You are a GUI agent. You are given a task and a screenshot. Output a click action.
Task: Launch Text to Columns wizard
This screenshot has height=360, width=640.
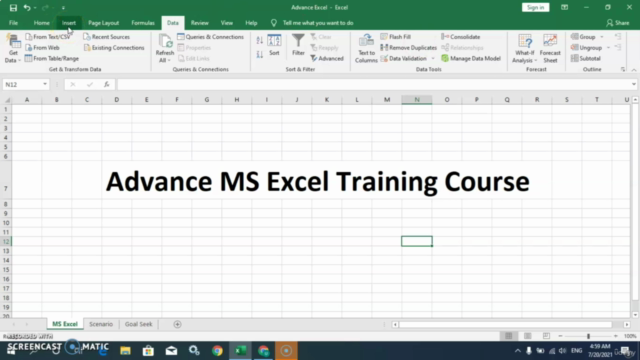point(366,49)
